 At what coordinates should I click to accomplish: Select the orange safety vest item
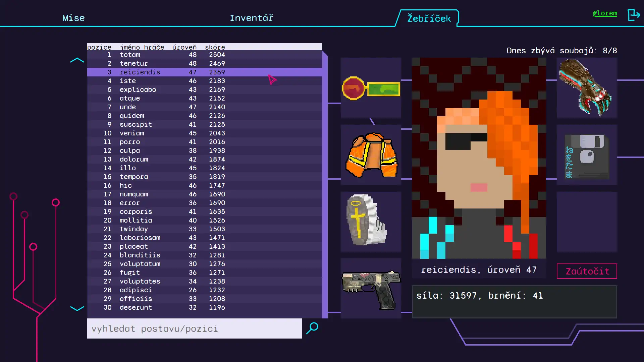pyautogui.click(x=371, y=155)
